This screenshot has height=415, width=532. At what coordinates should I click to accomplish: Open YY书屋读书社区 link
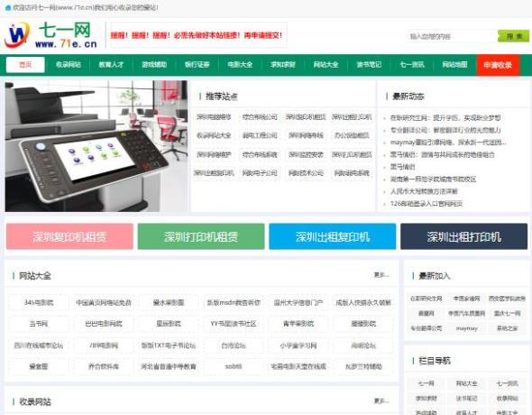(x=234, y=324)
